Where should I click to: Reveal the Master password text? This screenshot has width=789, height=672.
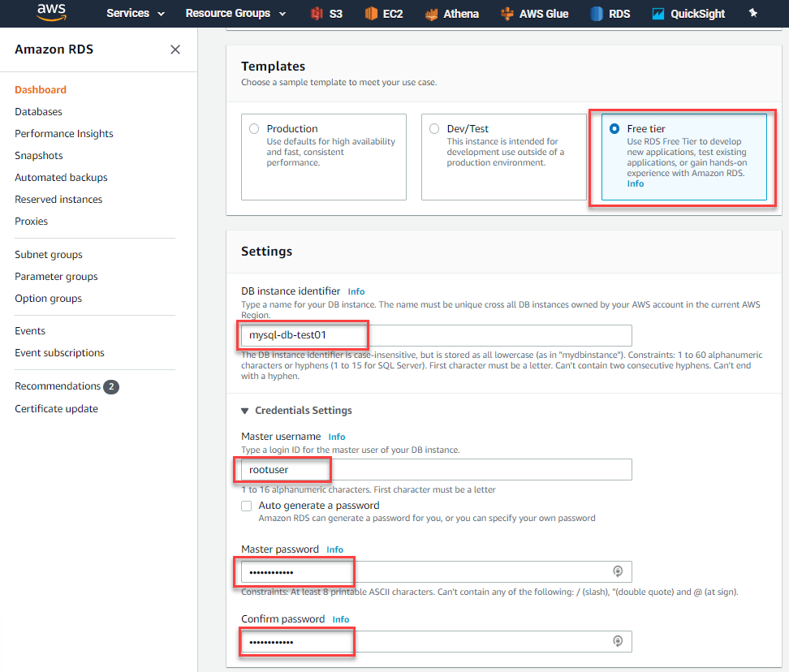pos(618,571)
